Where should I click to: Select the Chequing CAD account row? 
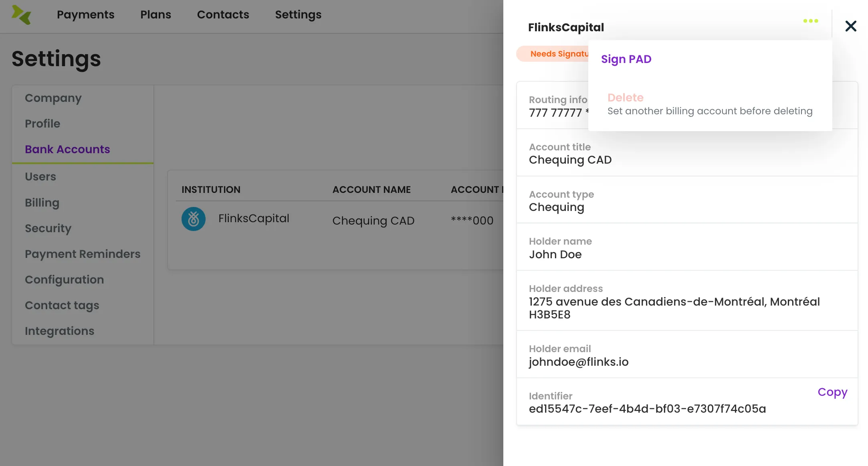coord(336,219)
